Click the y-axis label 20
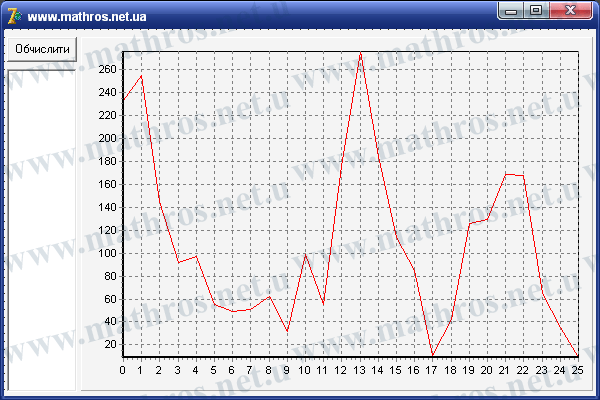This screenshot has width=600, height=400. (110, 344)
